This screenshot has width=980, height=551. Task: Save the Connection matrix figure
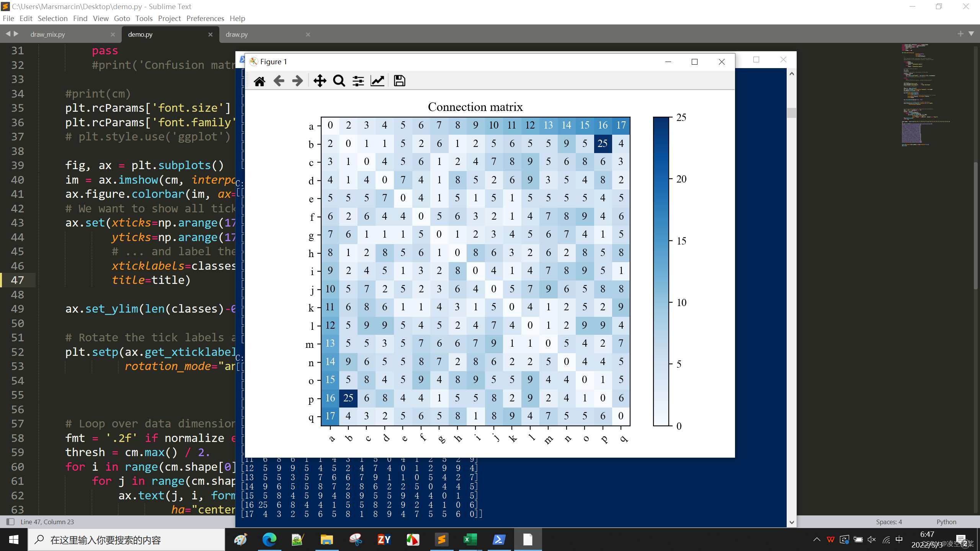pyautogui.click(x=399, y=80)
